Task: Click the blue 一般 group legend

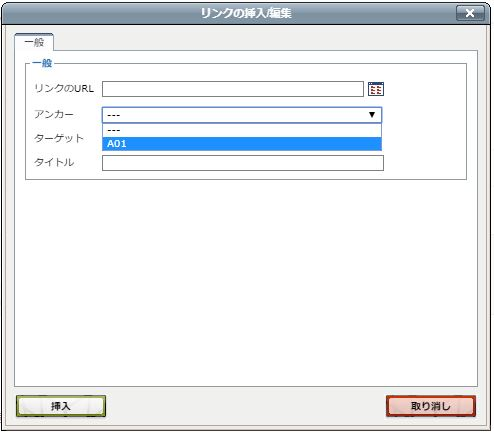Action: tap(42, 63)
